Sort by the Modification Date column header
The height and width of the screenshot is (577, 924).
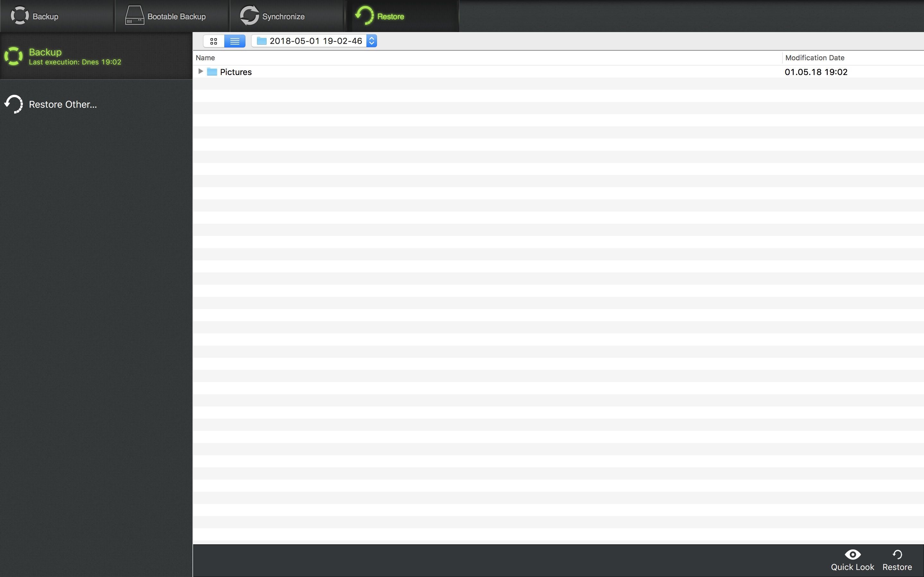814,58
